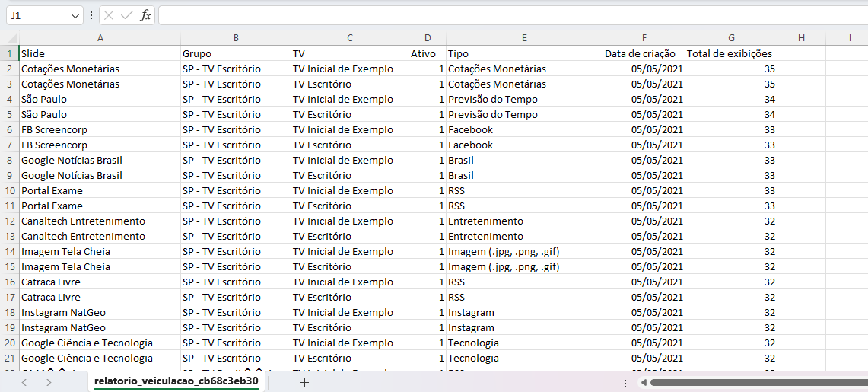The height and width of the screenshot is (392, 868).
Task: Click 'Imagem Tela Cheia' in cell A14
Action: [x=66, y=252]
